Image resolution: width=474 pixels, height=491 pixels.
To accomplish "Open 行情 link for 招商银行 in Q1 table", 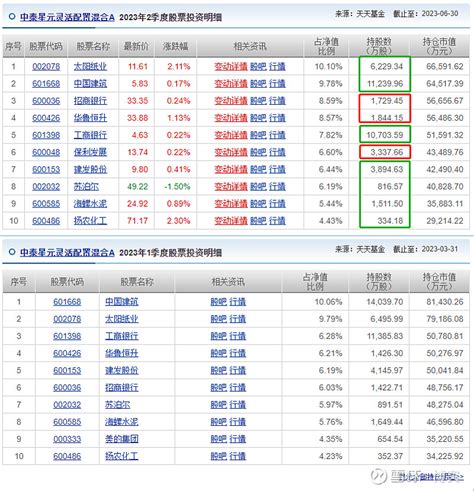I will (238, 388).
